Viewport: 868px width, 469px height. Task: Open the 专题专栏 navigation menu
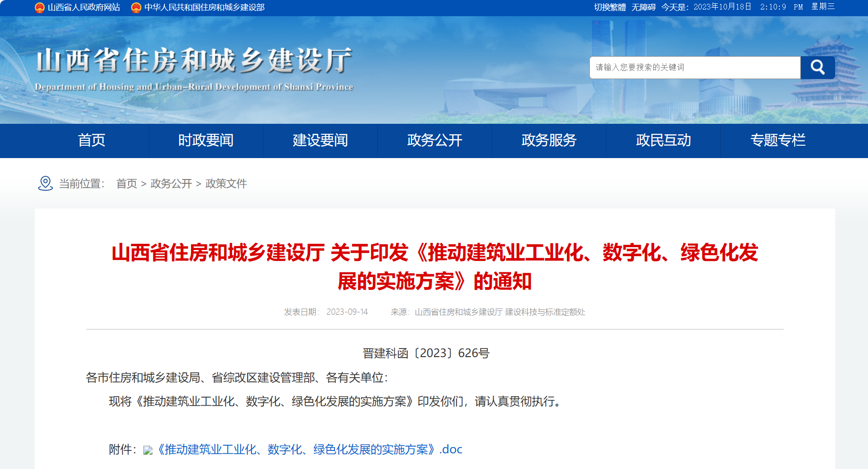tap(777, 140)
